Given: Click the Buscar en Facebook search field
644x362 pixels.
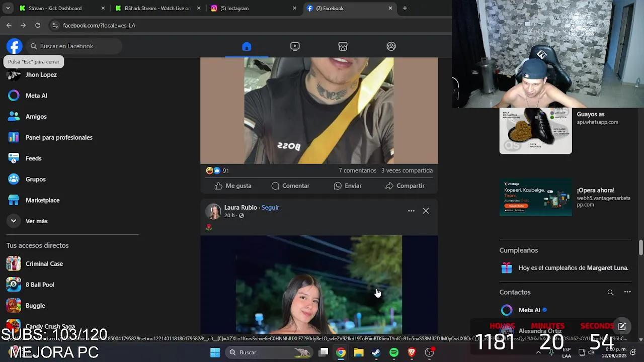Looking at the screenshot, I should tap(74, 46).
